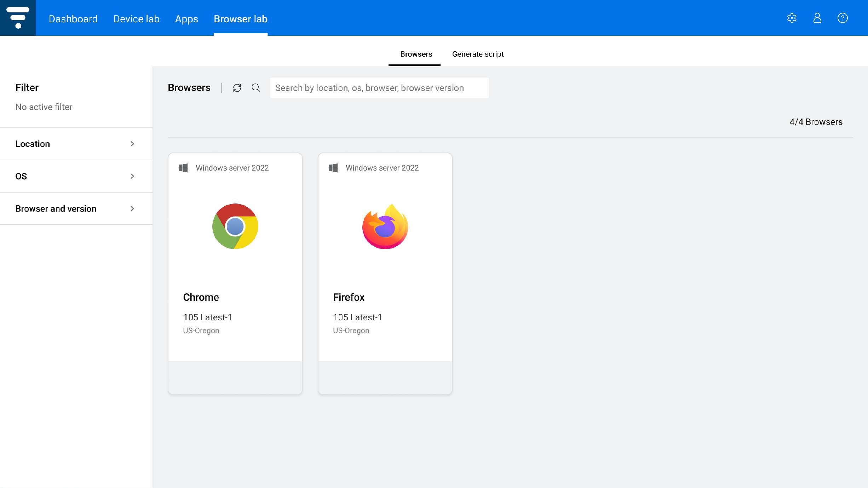Click the help question mark icon
The width and height of the screenshot is (868, 488).
tap(842, 18)
